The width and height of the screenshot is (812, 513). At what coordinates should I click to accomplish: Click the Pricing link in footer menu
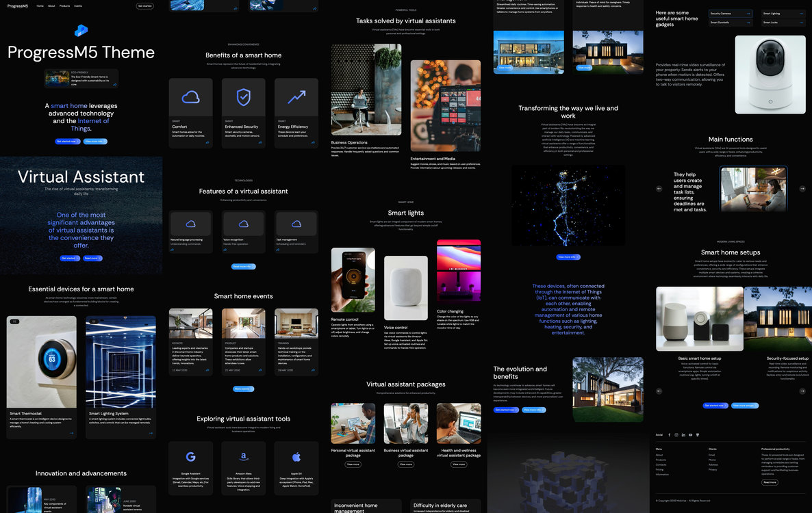(659, 469)
